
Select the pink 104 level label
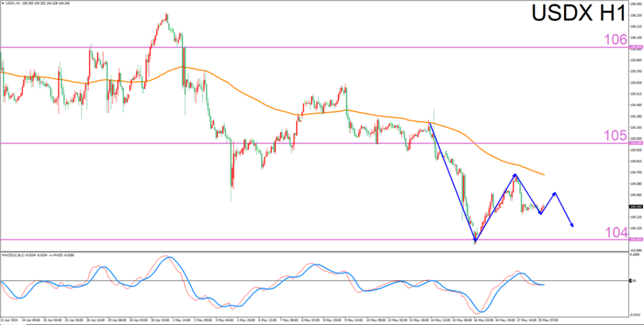tap(617, 232)
